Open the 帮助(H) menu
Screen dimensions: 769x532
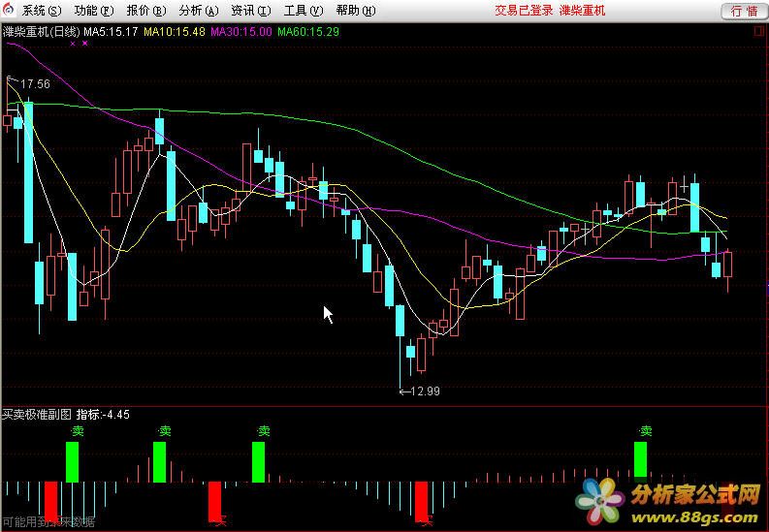356,11
